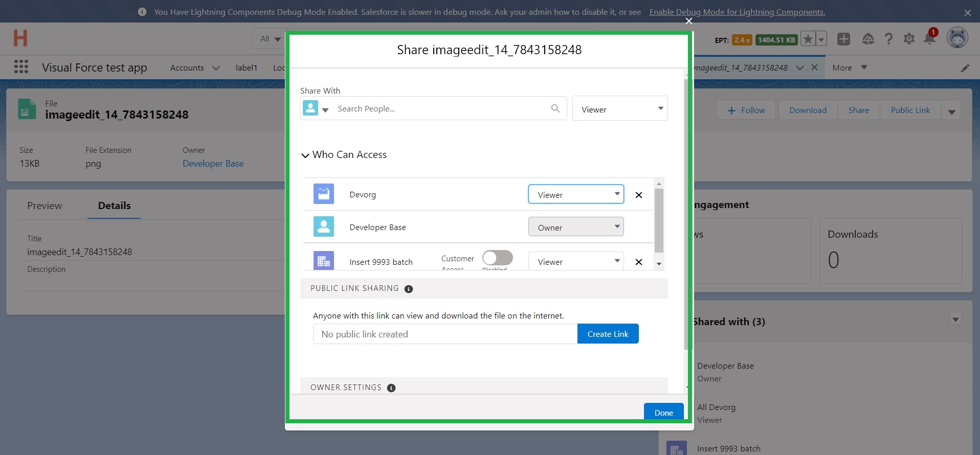Expand the Accounts tab chevron menu
980x455 pixels.
point(216,68)
